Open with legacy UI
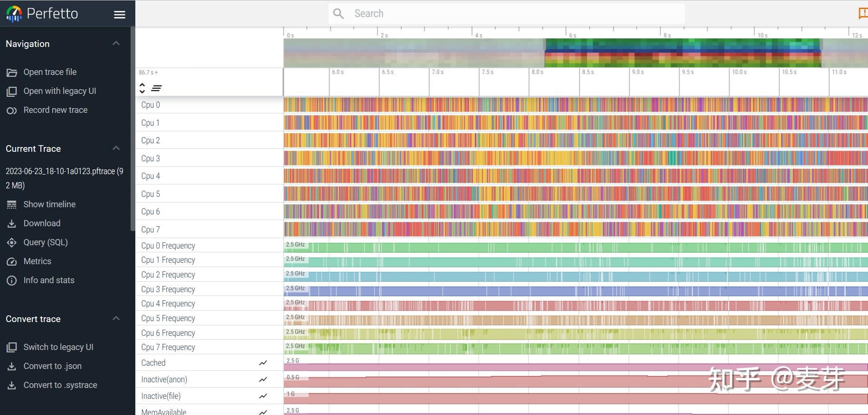The width and height of the screenshot is (868, 415). (x=60, y=91)
